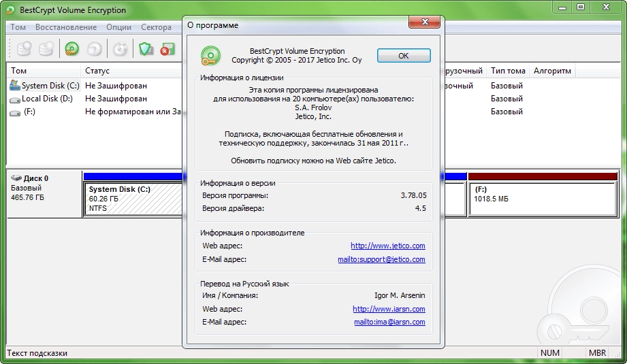The image size is (627, 364).
Task: Confirm the about dialog with OK
Action: 404,56
